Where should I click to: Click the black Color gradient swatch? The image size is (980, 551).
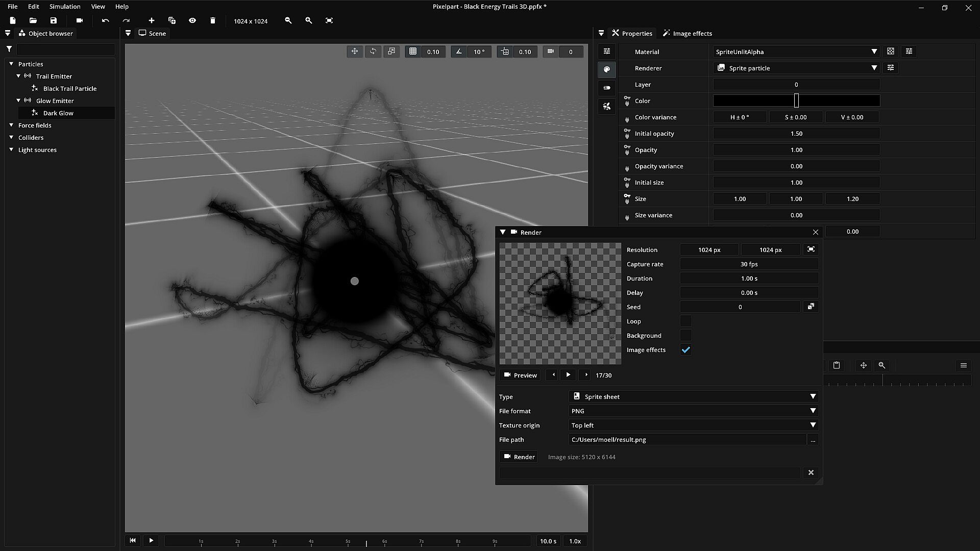pos(755,101)
